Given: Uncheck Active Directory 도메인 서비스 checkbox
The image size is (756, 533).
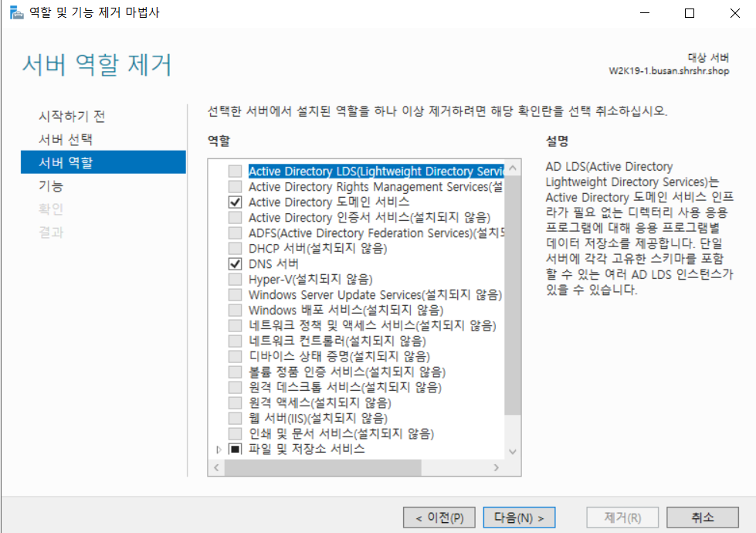Looking at the screenshot, I should click(236, 202).
